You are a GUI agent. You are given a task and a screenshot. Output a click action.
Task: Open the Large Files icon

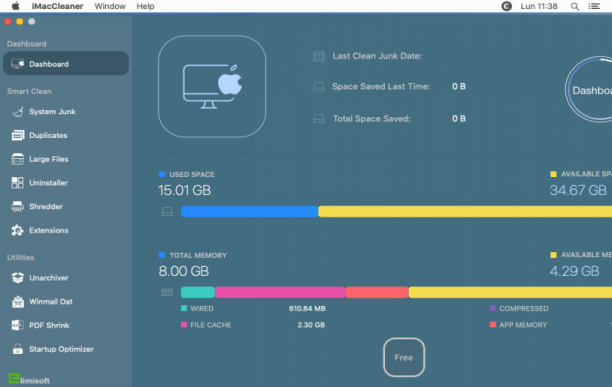click(x=18, y=159)
